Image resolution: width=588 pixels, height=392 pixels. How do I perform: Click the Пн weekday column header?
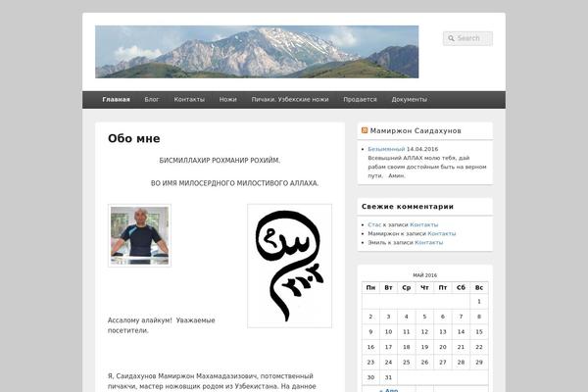click(370, 288)
